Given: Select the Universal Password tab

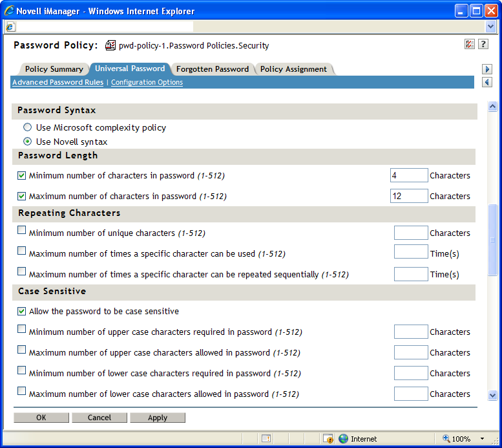Looking at the screenshot, I should pos(130,69).
